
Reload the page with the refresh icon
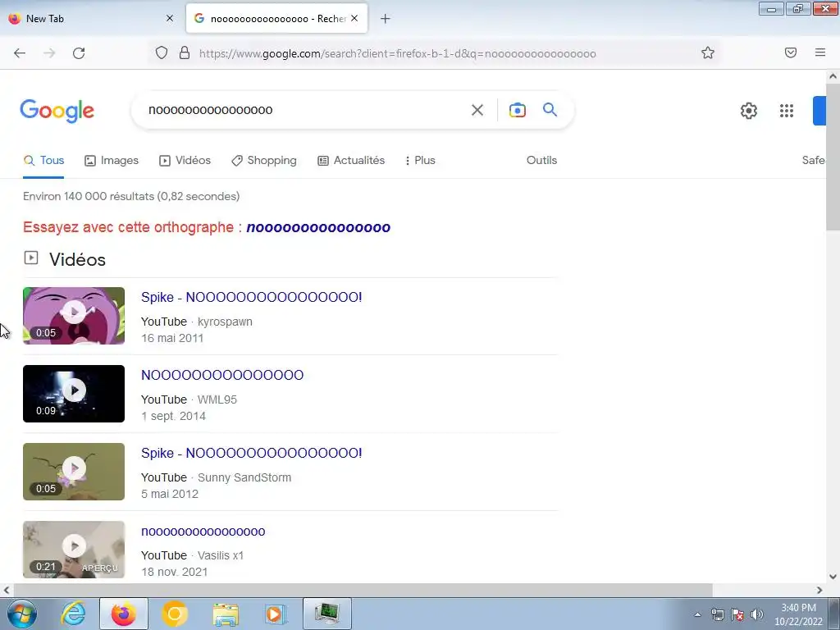[79, 53]
